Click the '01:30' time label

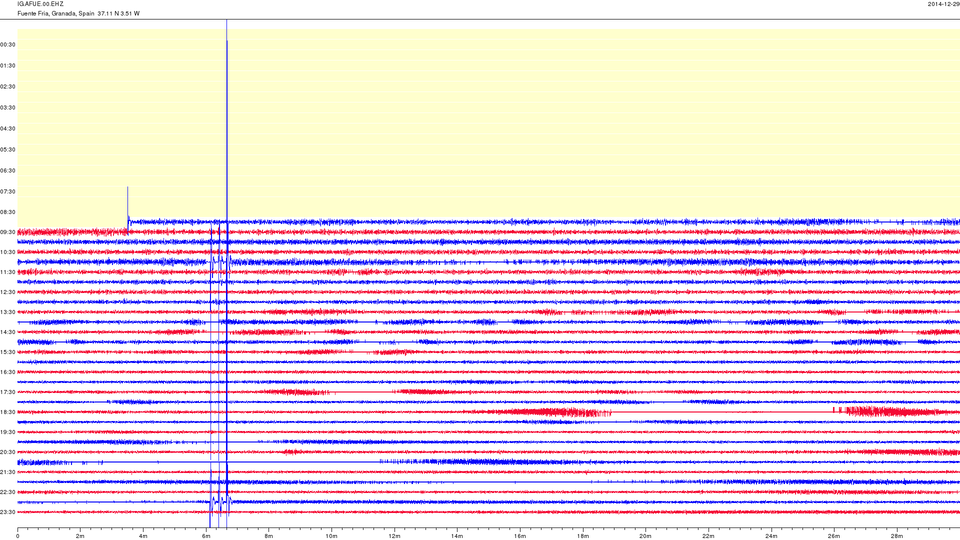[x=8, y=66]
